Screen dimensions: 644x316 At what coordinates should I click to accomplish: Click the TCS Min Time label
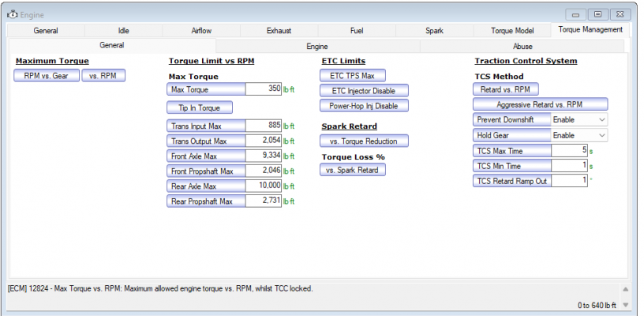[512, 166]
